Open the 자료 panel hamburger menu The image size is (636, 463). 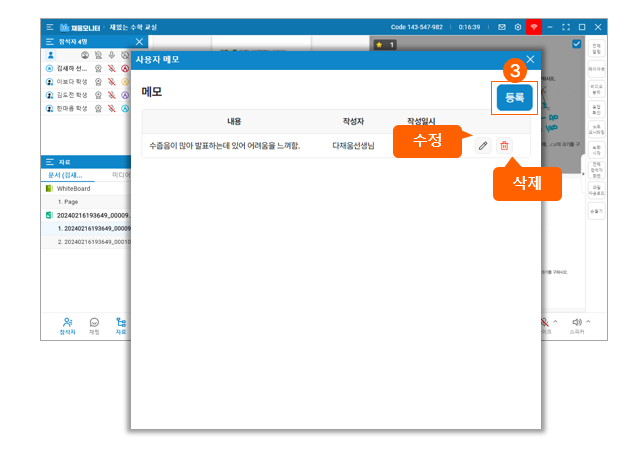point(49,161)
